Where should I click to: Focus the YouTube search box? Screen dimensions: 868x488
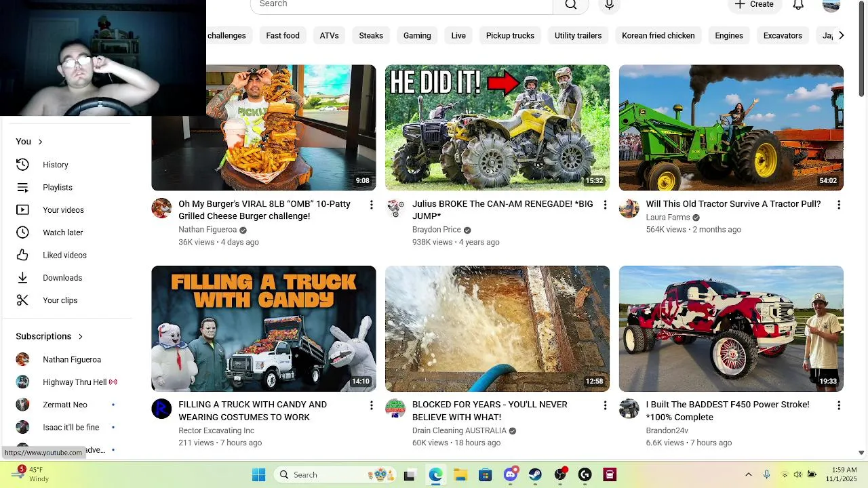click(x=401, y=5)
